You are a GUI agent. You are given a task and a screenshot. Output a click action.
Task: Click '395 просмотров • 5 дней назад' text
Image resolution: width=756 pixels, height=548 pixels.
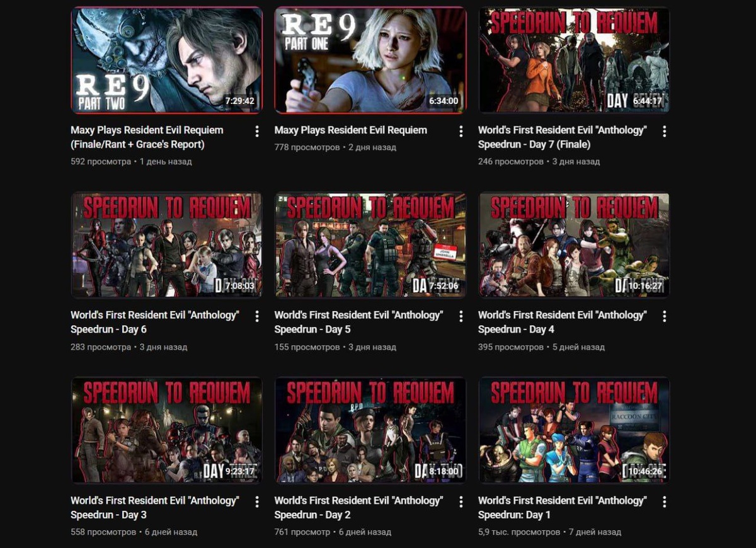pos(541,347)
